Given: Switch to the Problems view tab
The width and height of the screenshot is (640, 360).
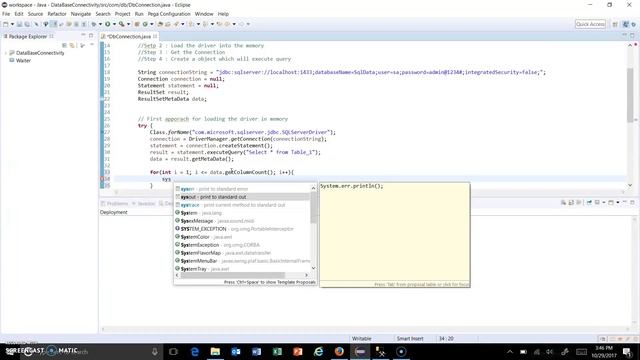Looking at the screenshot, I should pos(115,203).
